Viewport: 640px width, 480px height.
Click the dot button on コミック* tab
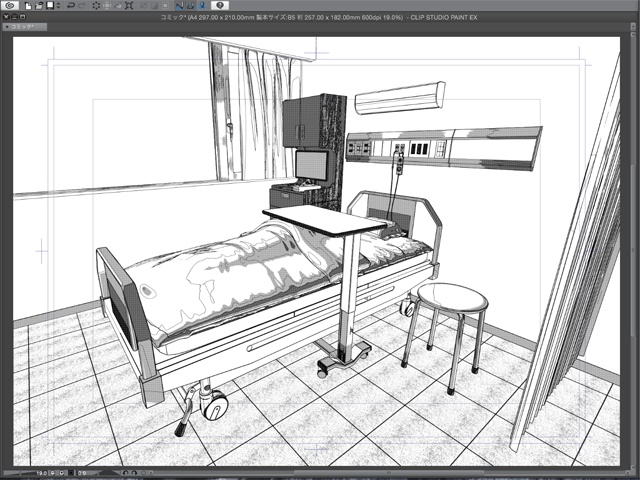[x=7, y=27]
